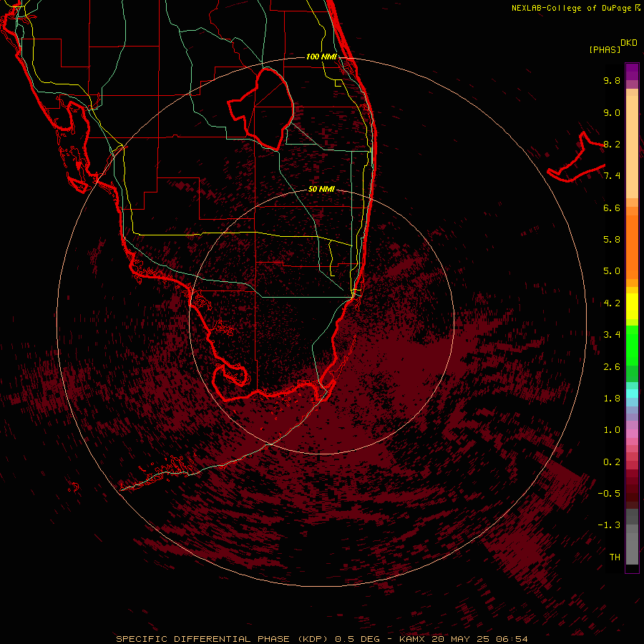The image size is (644, 644).
Task: Click the 50 NMI range ring label
Action: tap(321, 190)
